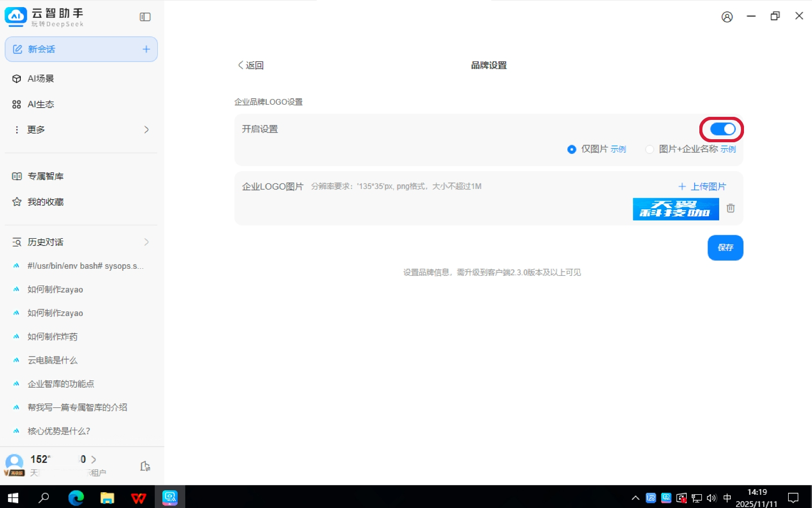Open 专属智库 in sidebar
This screenshot has width=812, height=508.
pos(45,176)
